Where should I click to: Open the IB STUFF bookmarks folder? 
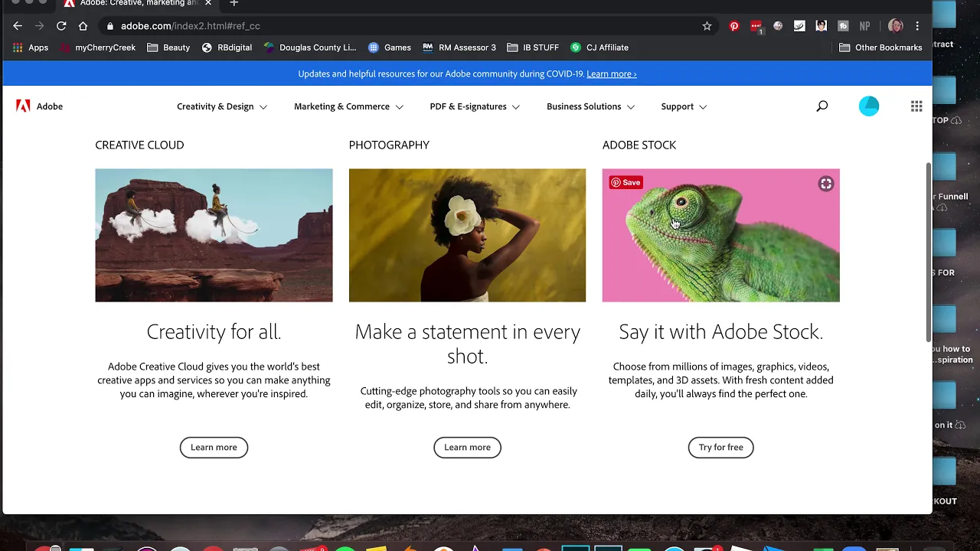pyautogui.click(x=533, y=47)
